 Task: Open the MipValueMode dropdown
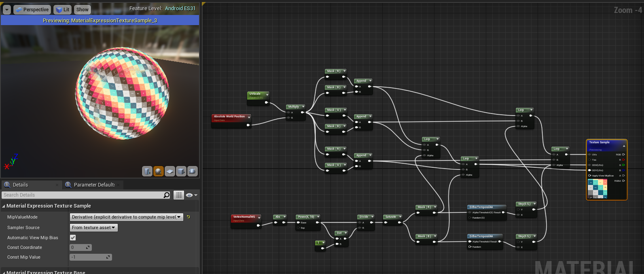[126, 217]
